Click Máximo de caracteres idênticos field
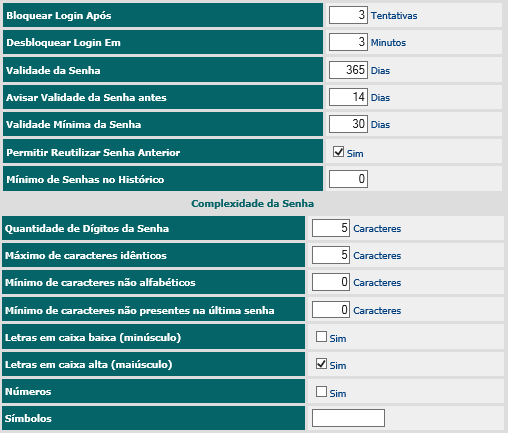Screen dimensions: 508x433 coord(331,255)
